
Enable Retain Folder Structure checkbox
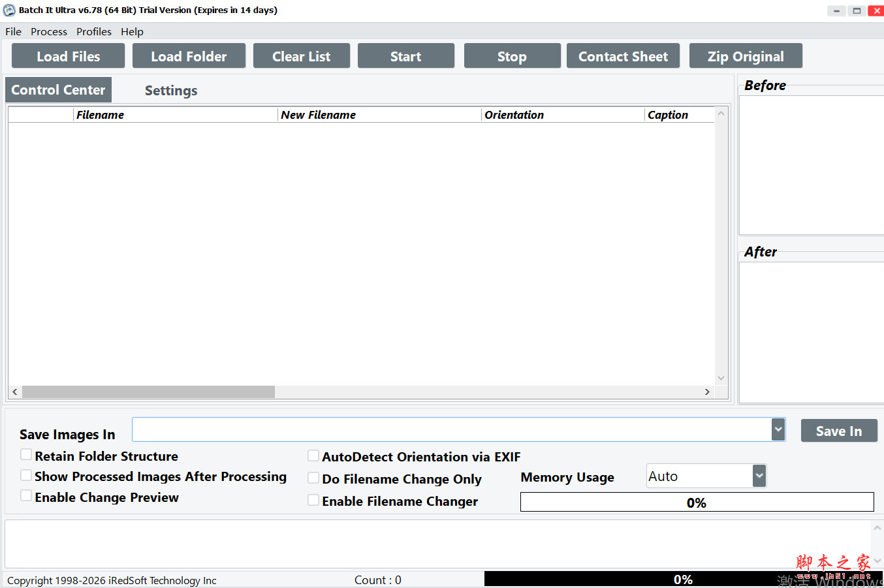26,455
